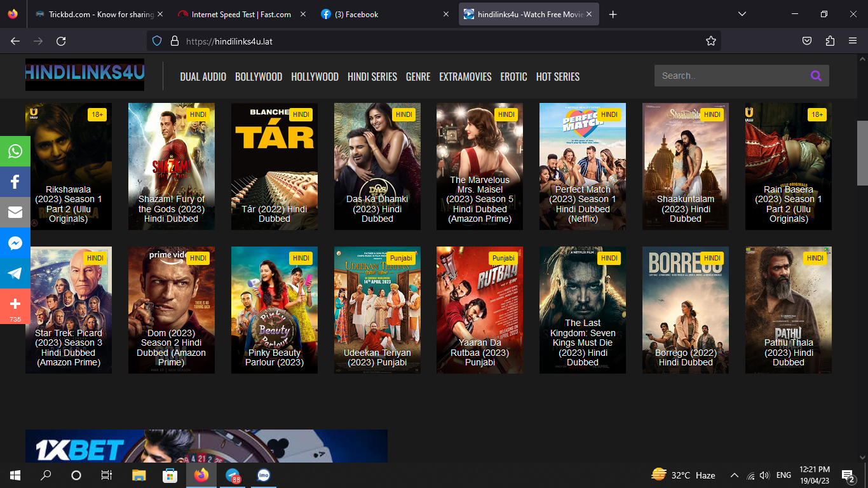868x488 pixels.
Task: Open Dom (2023) Season 2 poster
Action: pyautogui.click(x=172, y=310)
